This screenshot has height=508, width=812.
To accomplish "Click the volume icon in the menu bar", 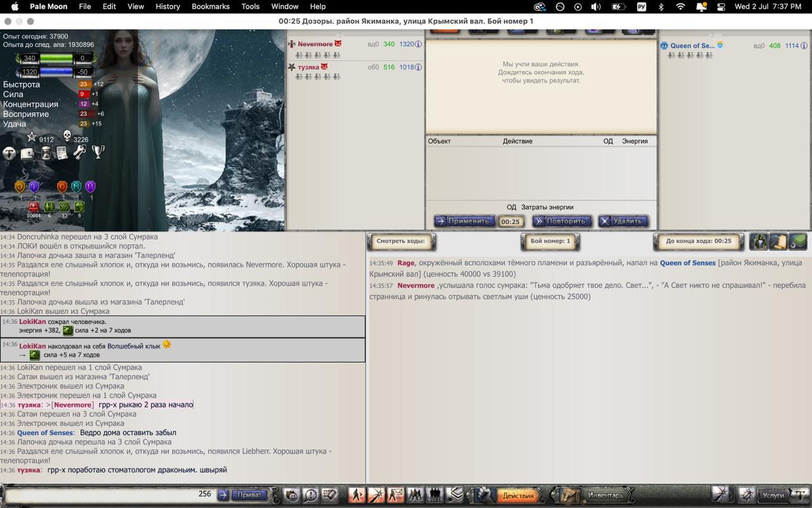I will [596, 6].
